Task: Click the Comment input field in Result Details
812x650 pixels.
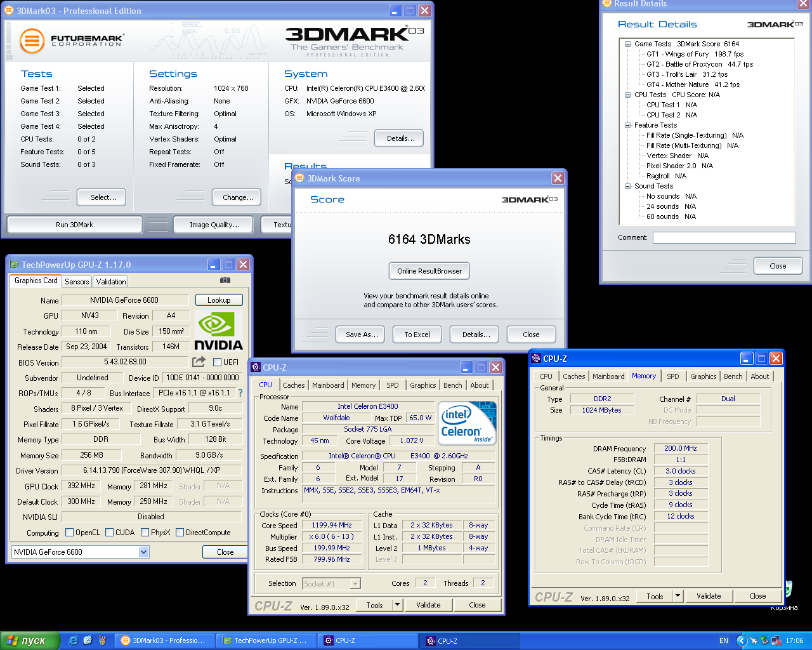Action: (x=724, y=237)
